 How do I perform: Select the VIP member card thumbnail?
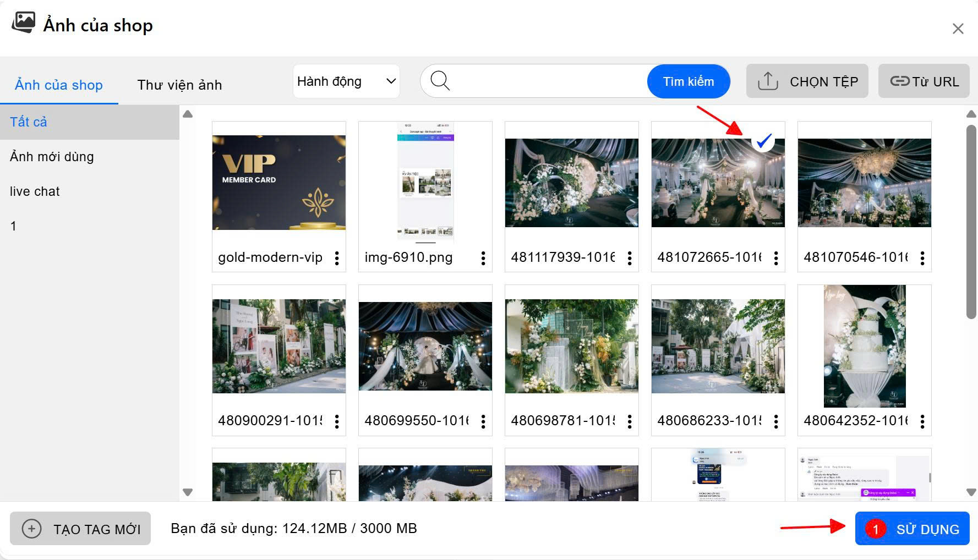tap(279, 183)
